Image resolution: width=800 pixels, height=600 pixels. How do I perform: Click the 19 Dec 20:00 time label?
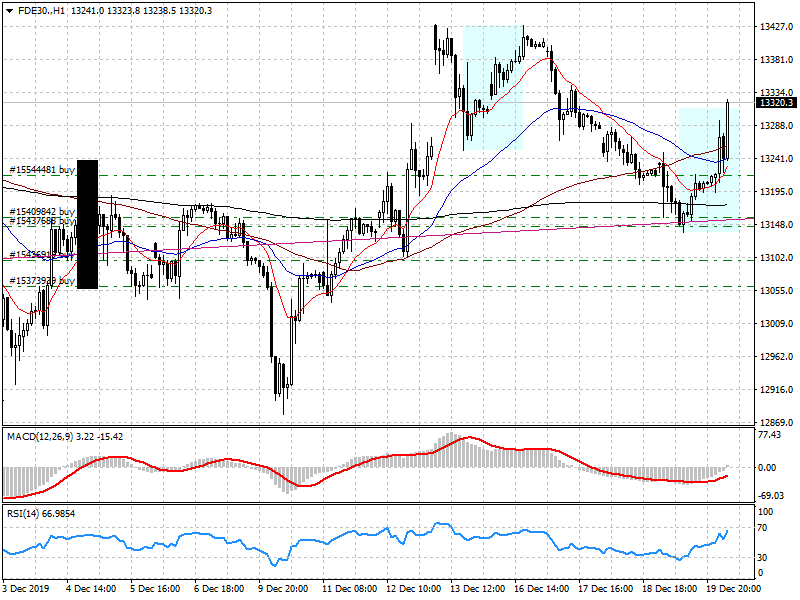pos(734,589)
